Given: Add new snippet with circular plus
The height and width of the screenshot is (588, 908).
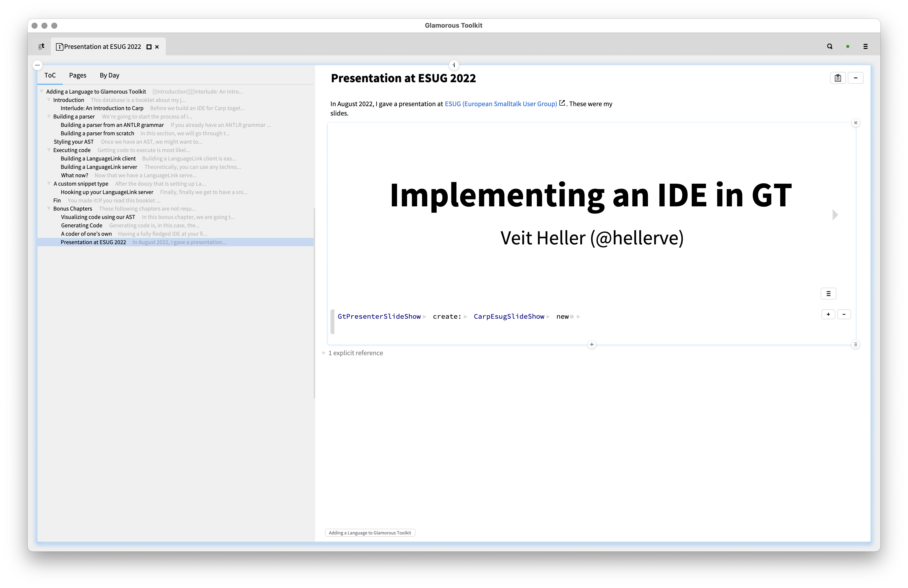Looking at the screenshot, I should (592, 345).
